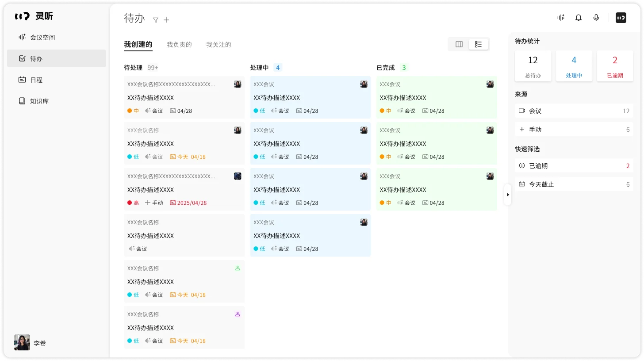Open 日程 in sidebar
Viewport: 644px width, 361px height.
point(57,80)
